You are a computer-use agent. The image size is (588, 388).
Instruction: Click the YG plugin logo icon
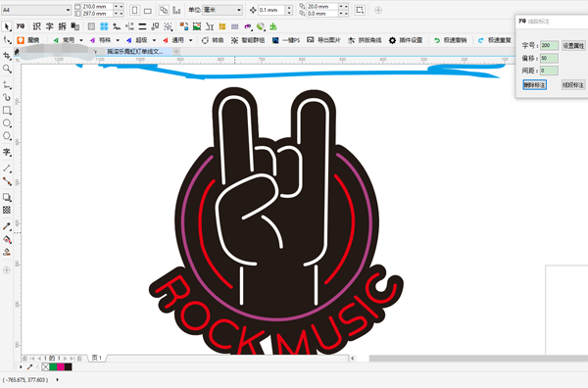click(21, 26)
